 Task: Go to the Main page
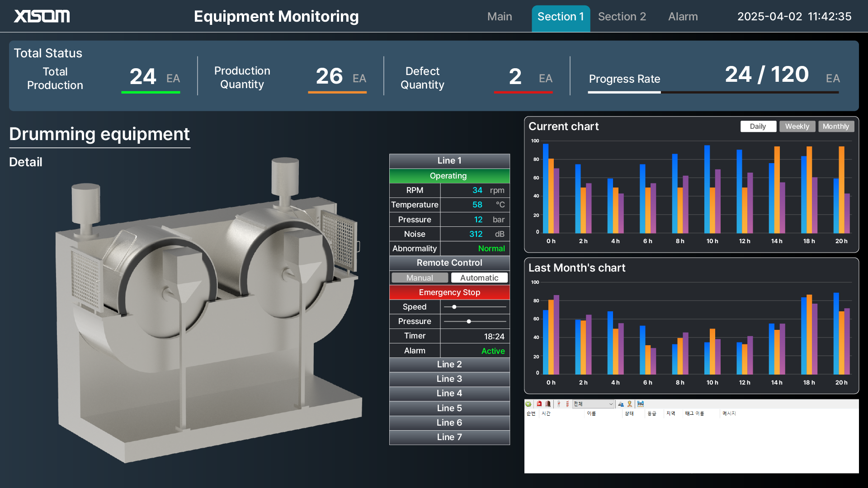pyautogui.click(x=500, y=16)
